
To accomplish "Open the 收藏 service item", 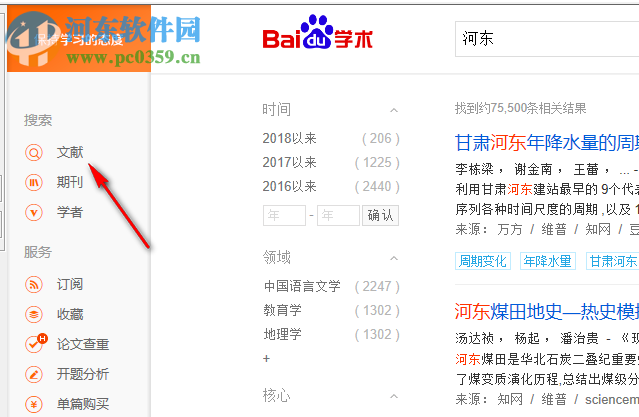I will point(70,314).
